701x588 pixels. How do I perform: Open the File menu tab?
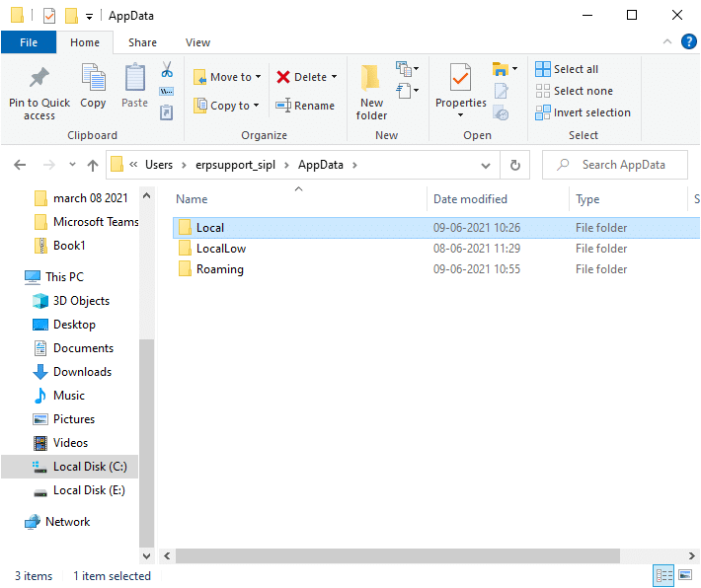point(29,42)
